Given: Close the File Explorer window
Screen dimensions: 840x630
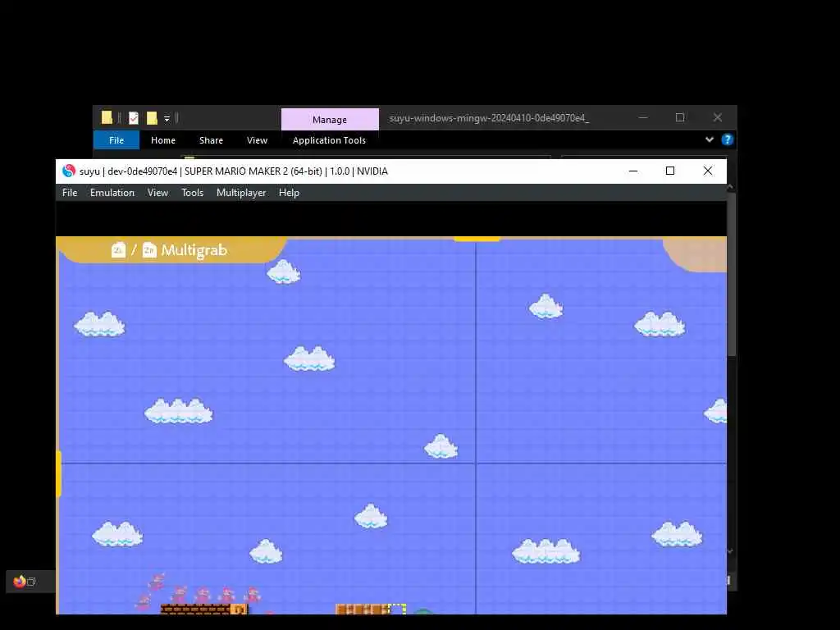Looking at the screenshot, I should [x=718, y=117].
